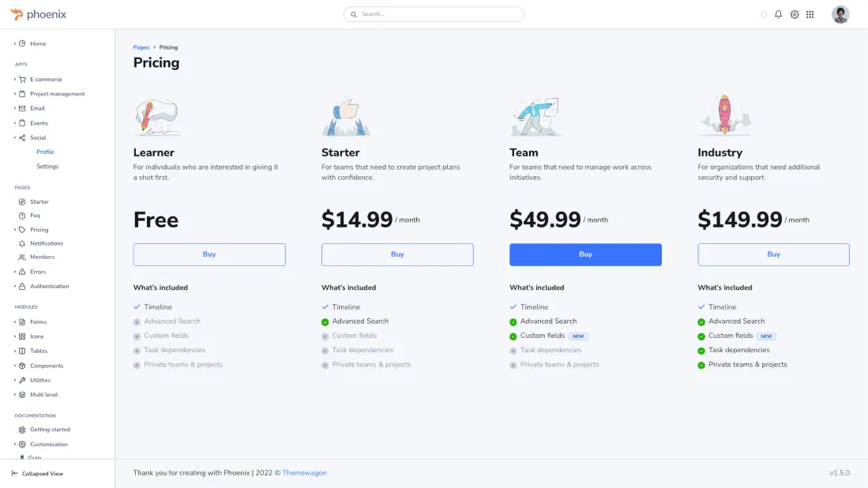868x488 pixels.
Task: Click Buy under the Learner Free plan
Action: point(209,254)
